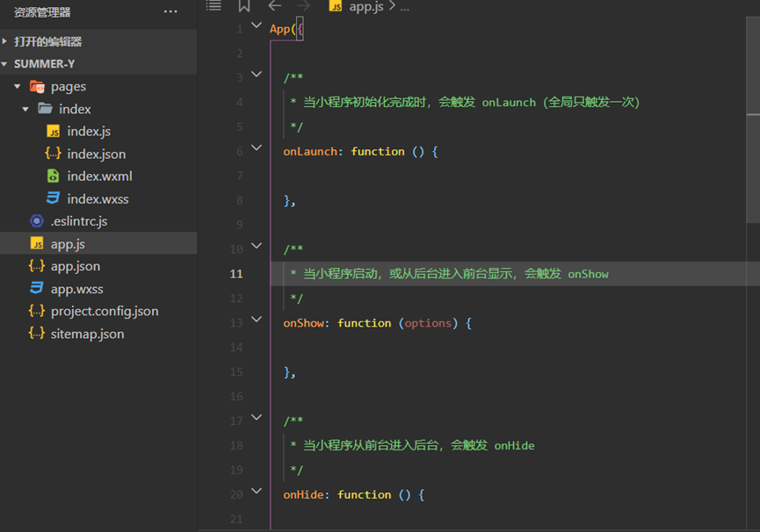Open index.js in the file tree
760x532 pixels.
pyautogui.click(x=89, y=132)
